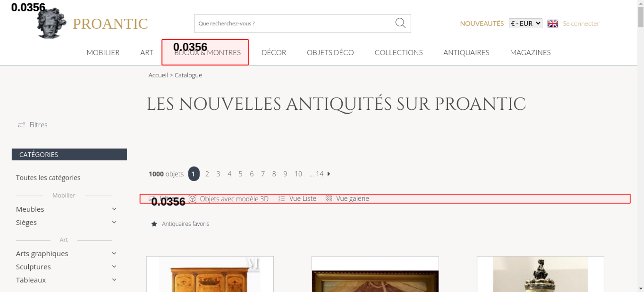This screenshot has width=644, height=292.
Task: Expand the Tableaux category
Action: coord(114,280)
